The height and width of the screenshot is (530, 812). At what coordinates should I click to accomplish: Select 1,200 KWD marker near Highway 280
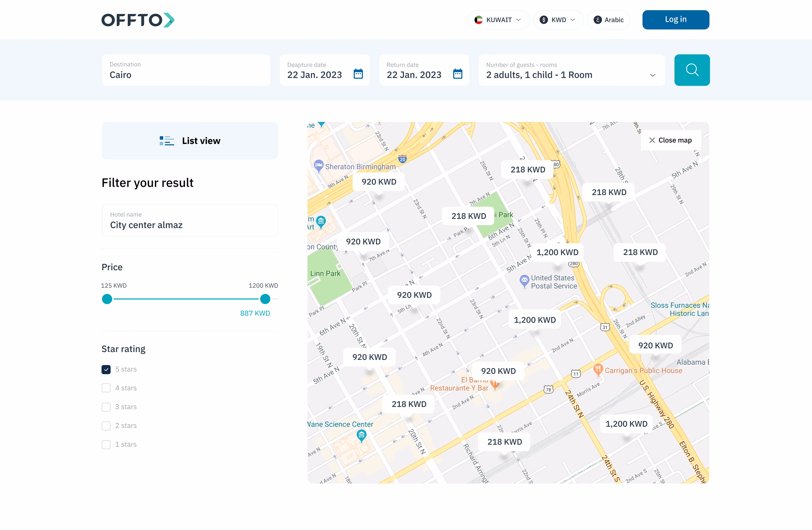pyautogui.click(x=626, y=424)
